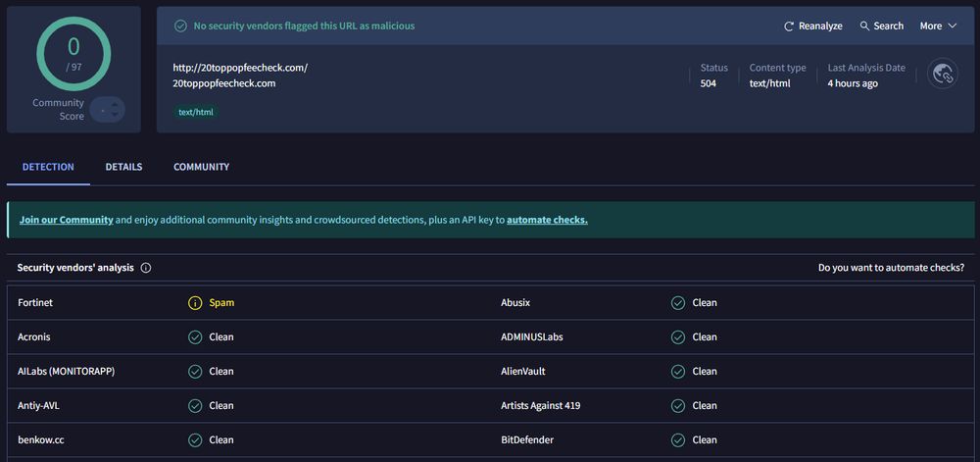The image size is (980, 462).
Task: Click the 20toppopfeecheck.com domain text
Action: click(x=223, y=83)
